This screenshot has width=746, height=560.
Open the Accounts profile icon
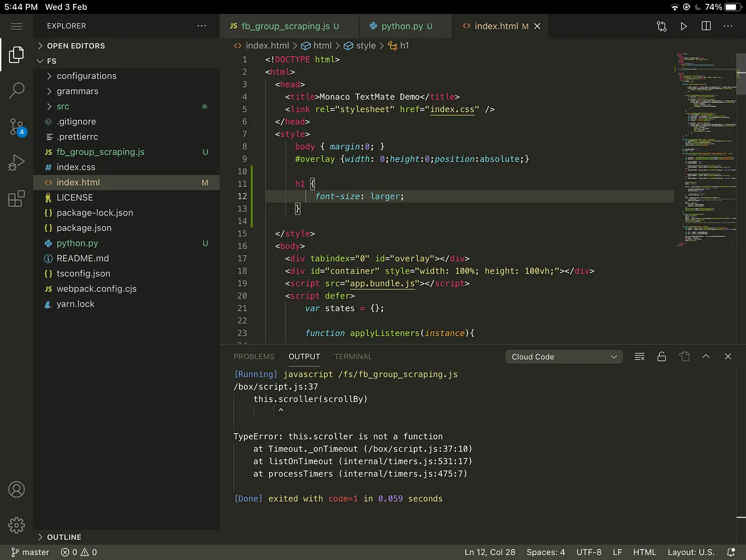(16, 489)
